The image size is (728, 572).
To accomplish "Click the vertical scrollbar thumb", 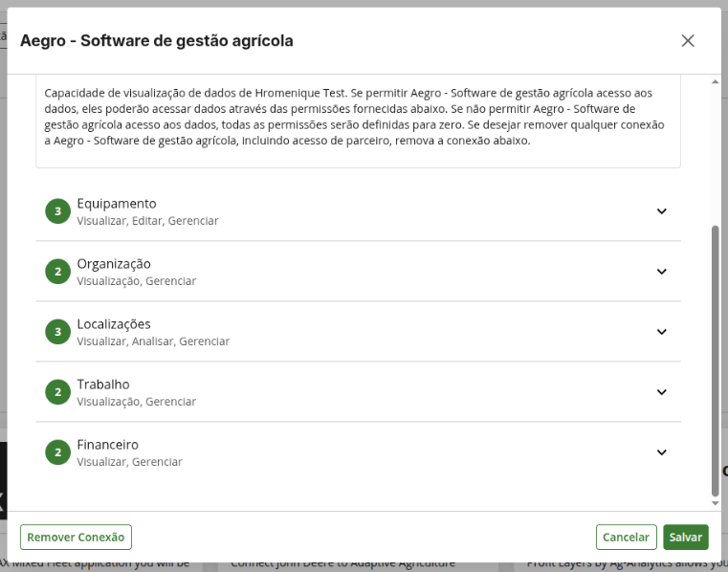I will 715,362.
